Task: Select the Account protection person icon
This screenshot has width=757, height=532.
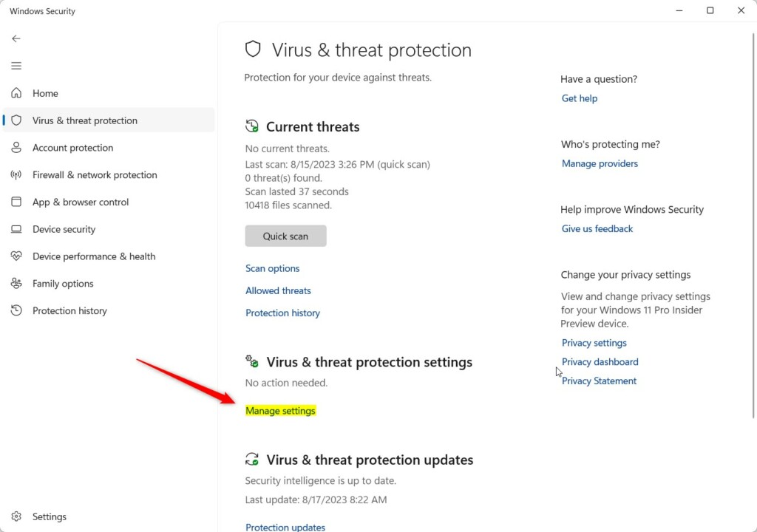Action: tap(16, 148)
